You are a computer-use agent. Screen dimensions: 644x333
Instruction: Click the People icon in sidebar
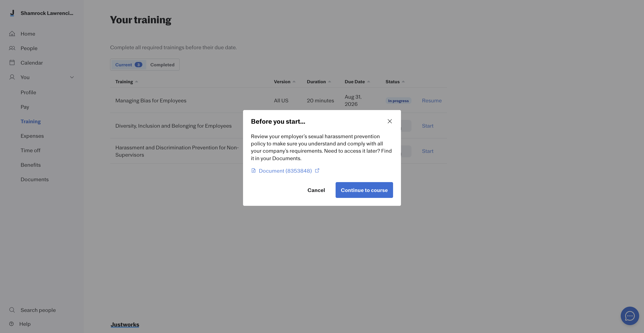pos(12,48)
